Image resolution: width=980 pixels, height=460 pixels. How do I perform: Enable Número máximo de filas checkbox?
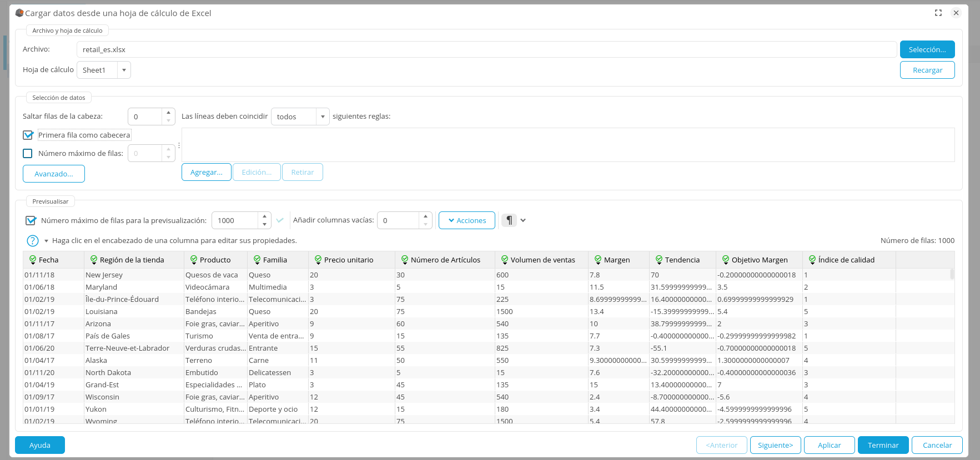[28, 153]
